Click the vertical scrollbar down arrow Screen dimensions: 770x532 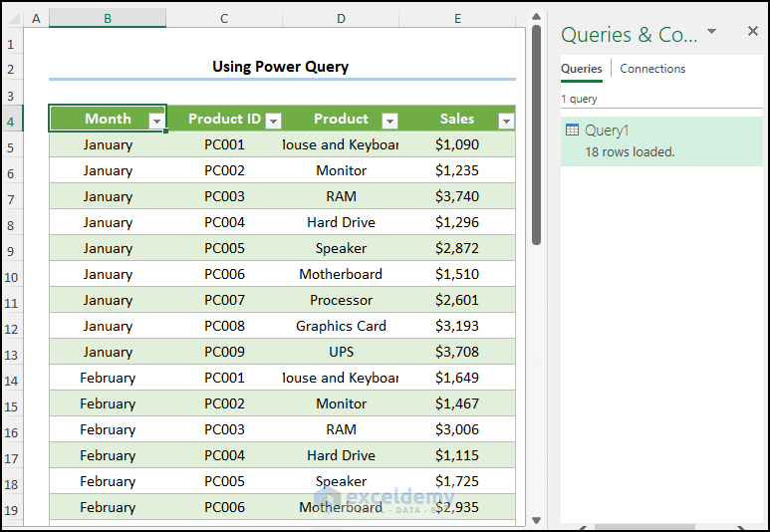pyautogui.click(x=536, y=520)
